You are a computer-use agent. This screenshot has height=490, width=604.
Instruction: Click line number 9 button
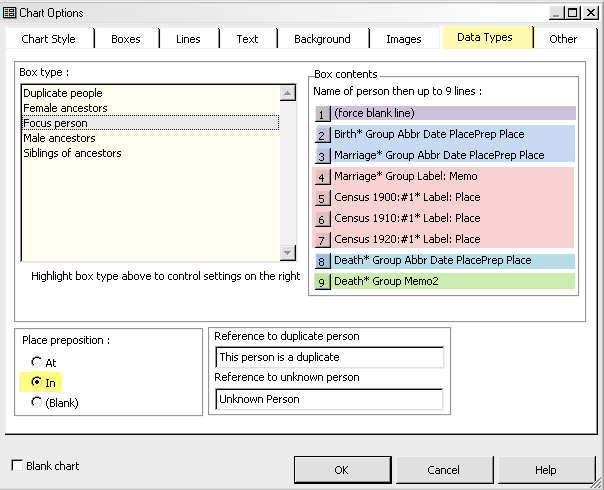322,282
